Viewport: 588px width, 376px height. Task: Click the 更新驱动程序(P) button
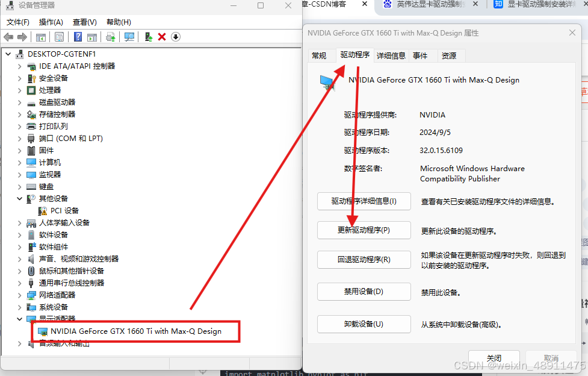364,230
